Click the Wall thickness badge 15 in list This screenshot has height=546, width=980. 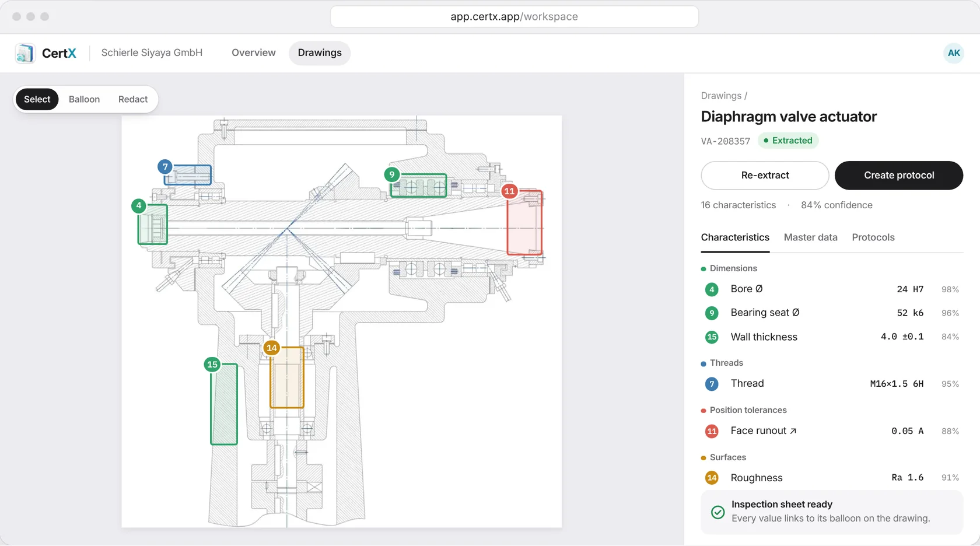click(x=712, y=337)
